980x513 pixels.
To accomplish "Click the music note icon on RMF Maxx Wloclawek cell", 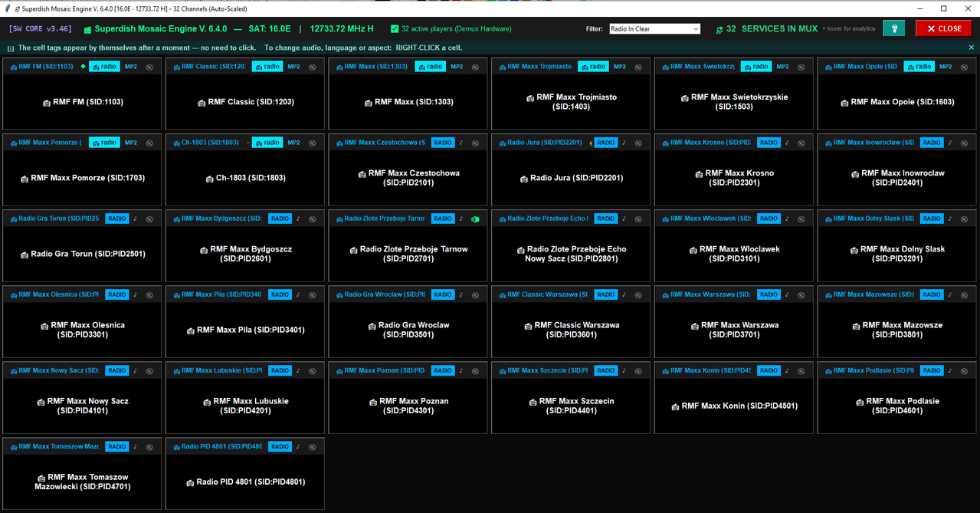I will click(x=787, y=219).
